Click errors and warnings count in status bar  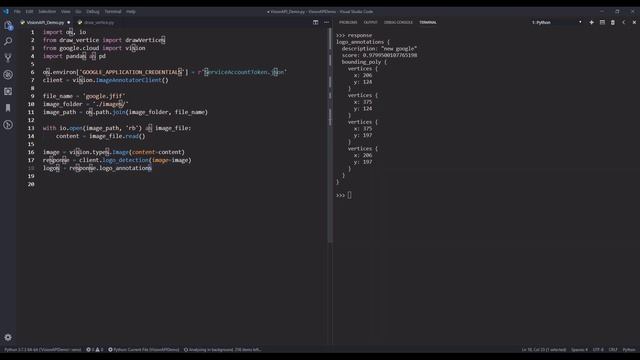click(x=95, y=350)
